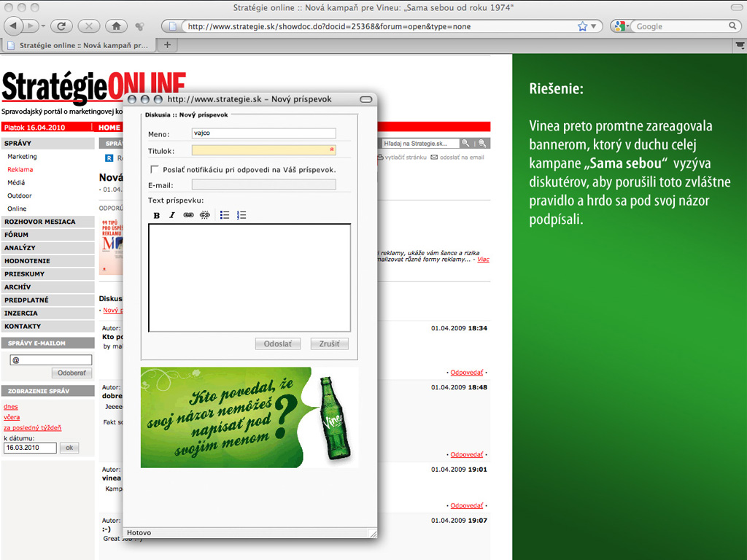Click the Odoberať subscribe button

[72, 373]
